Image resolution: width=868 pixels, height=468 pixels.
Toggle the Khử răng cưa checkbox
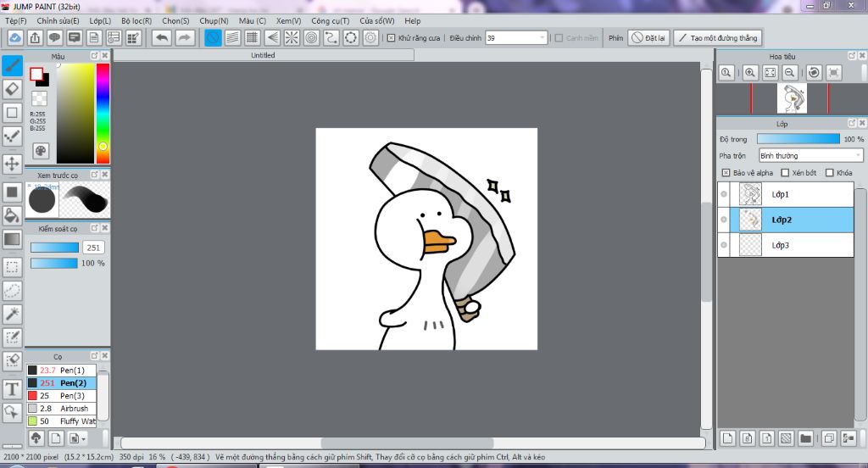[391, 37]
